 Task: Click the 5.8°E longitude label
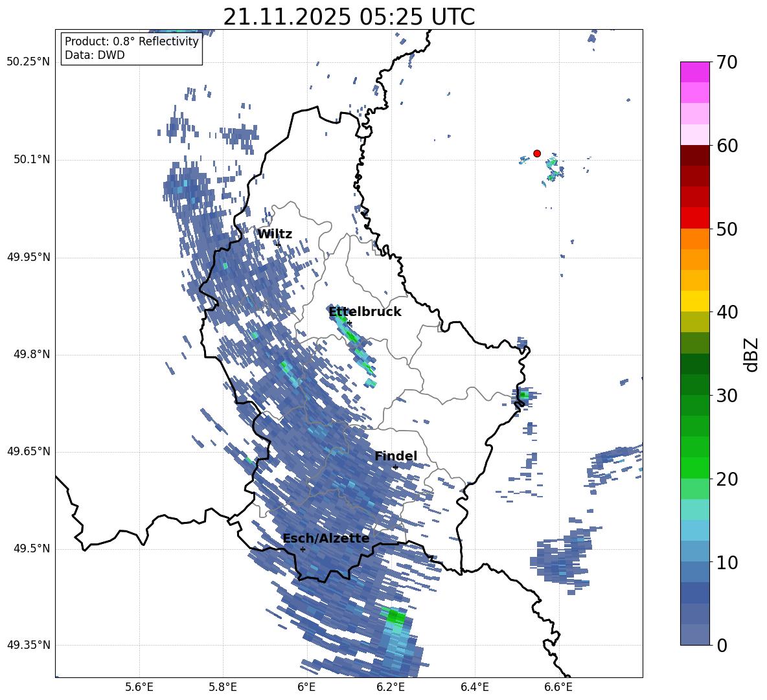(x=223, y=687)
